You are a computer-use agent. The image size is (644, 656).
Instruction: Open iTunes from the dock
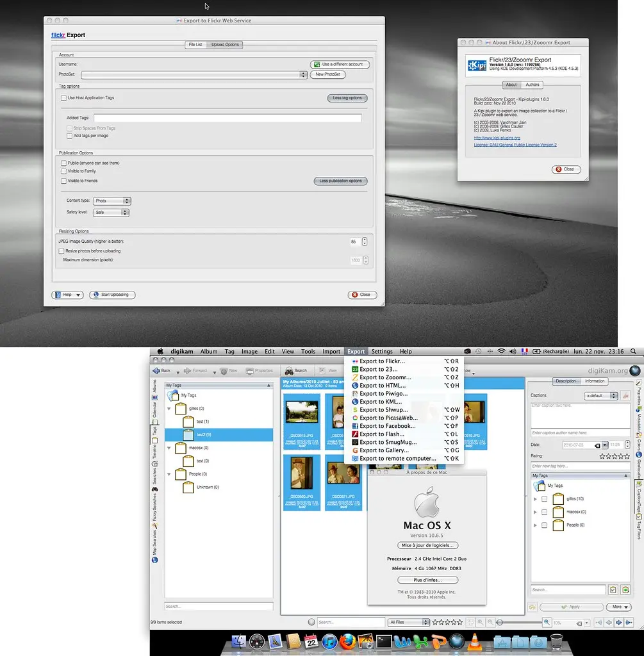point(329,641)
